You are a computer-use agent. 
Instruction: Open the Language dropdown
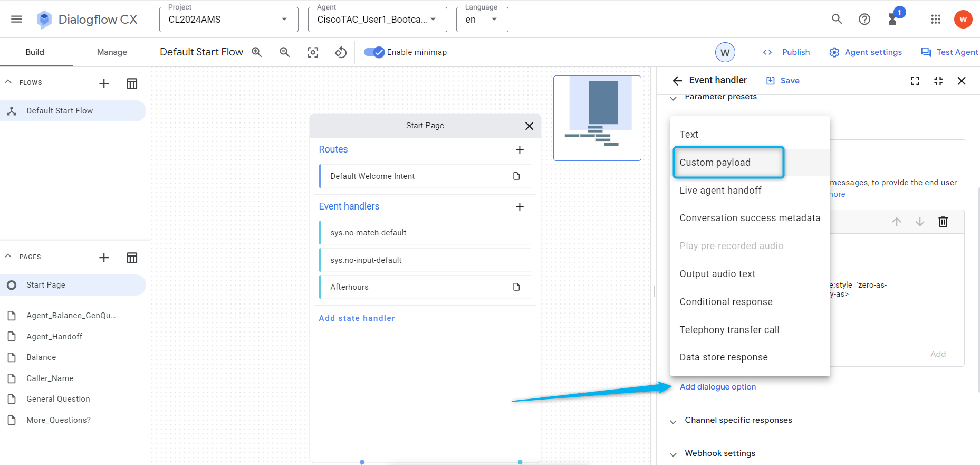point(482,20)
